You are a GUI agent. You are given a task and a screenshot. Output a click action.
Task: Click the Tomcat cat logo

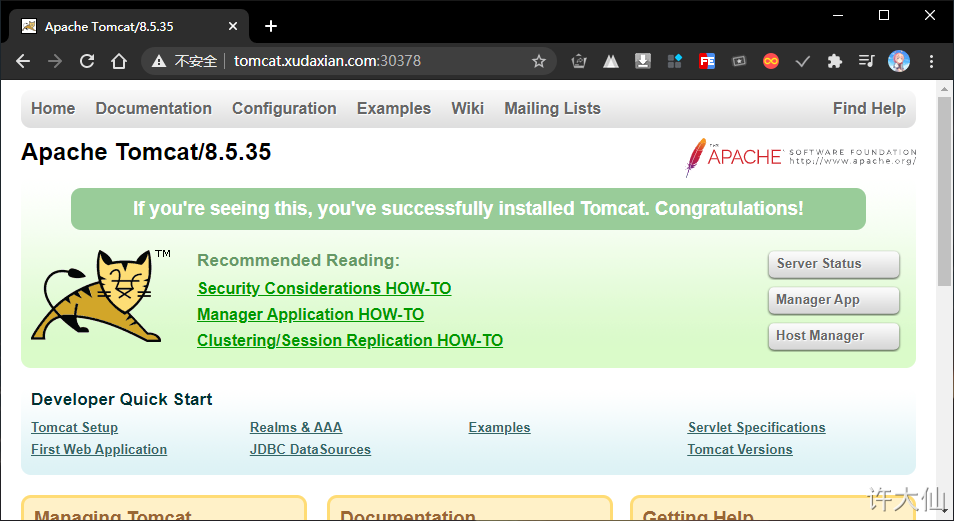(x=101, y=295)
